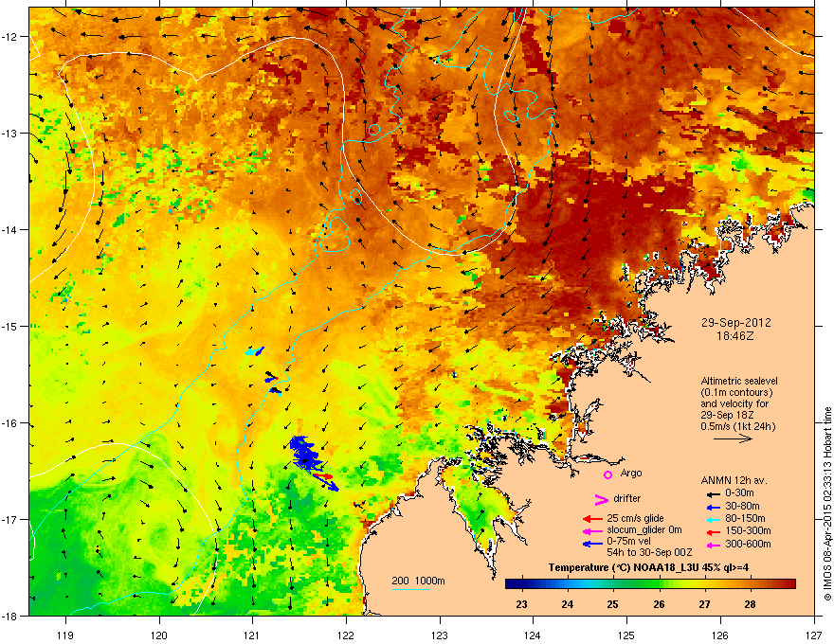834x644 pixels.
Task: Click the dark red end of temperature colorbar
Action: pyautogui.click(x=791, y=584)
